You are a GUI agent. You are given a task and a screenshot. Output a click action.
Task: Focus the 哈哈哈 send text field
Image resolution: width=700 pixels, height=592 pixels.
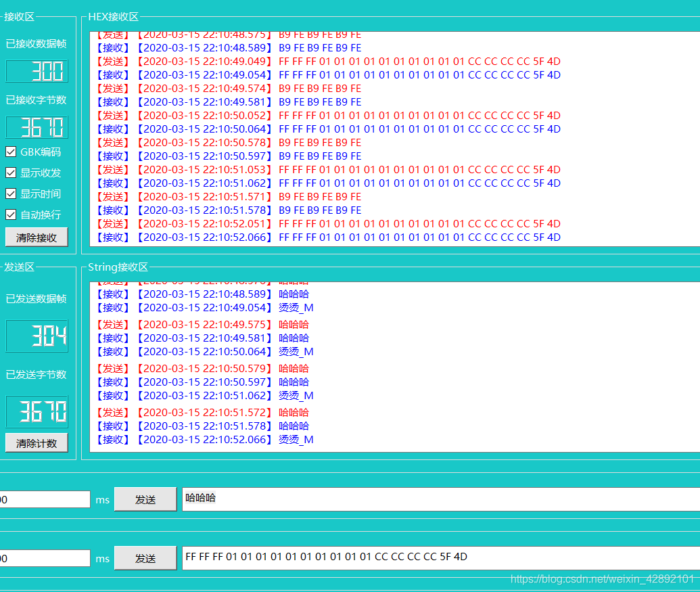pyautogui.click(x=441, y=499)
